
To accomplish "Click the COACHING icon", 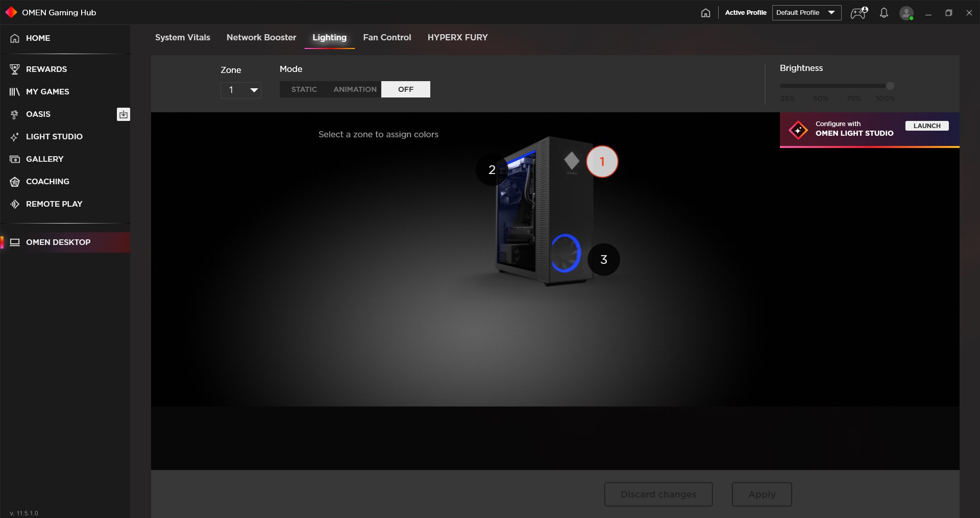I will click(x=15, y=182).
